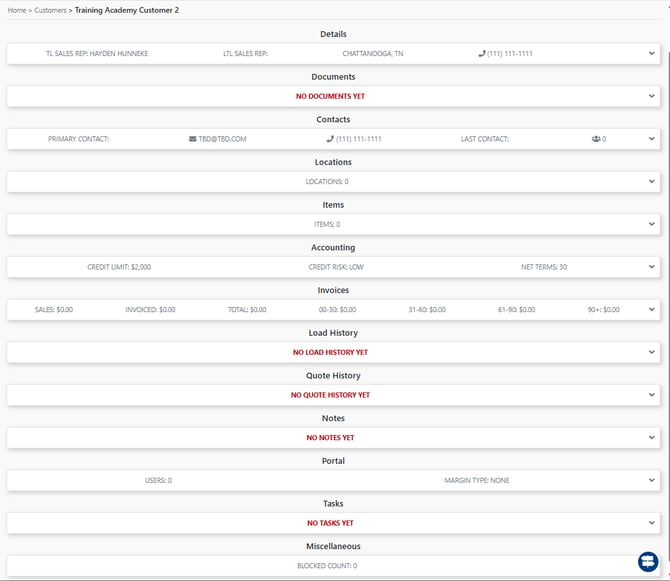670x581 pixels.
Task: Click the people group icon in Contacts
Action: click(596, 139)
